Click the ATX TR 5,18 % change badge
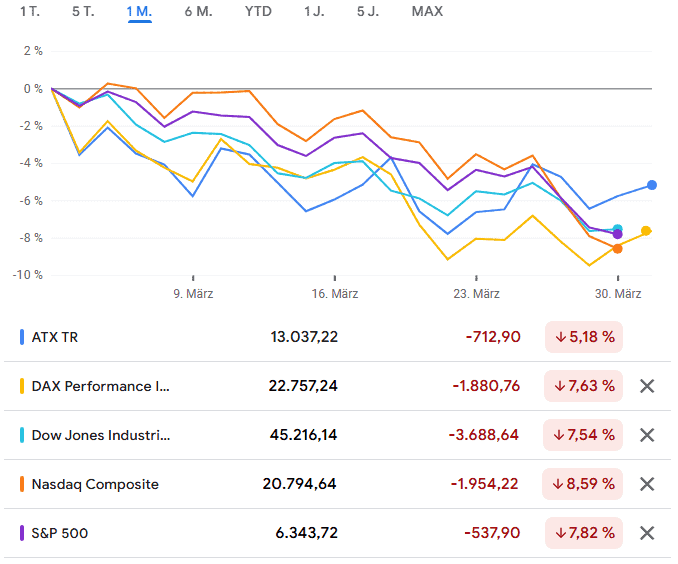Viewport: 678px width, 564px height. tap(583, 337)
